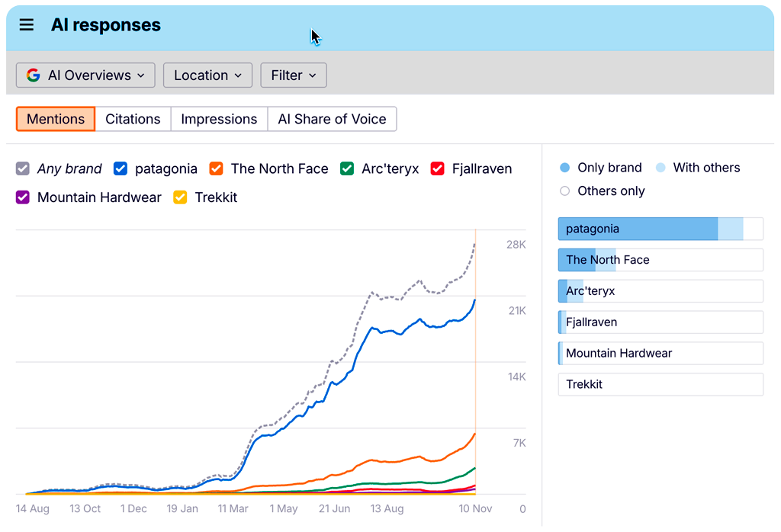View the AI Share of Voice tab
The image size is (781, 532).
(332, 119)
